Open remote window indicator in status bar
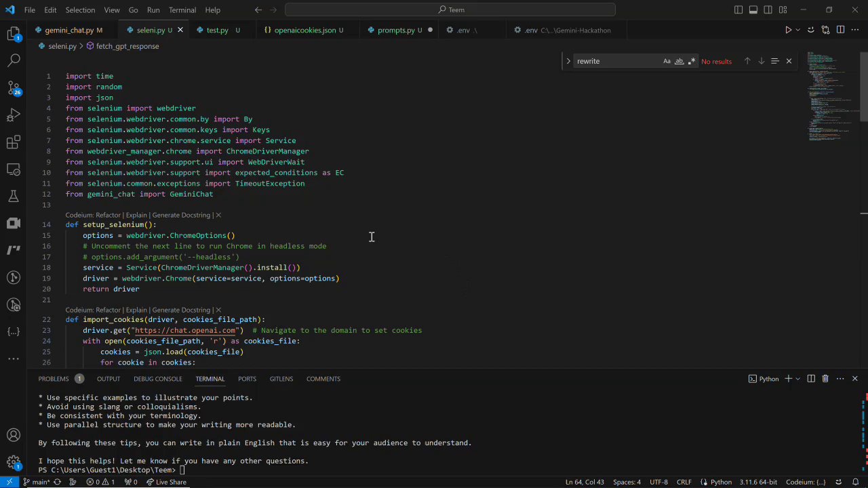The height and width of the screenshot is (488, 868). coord(9,482)
